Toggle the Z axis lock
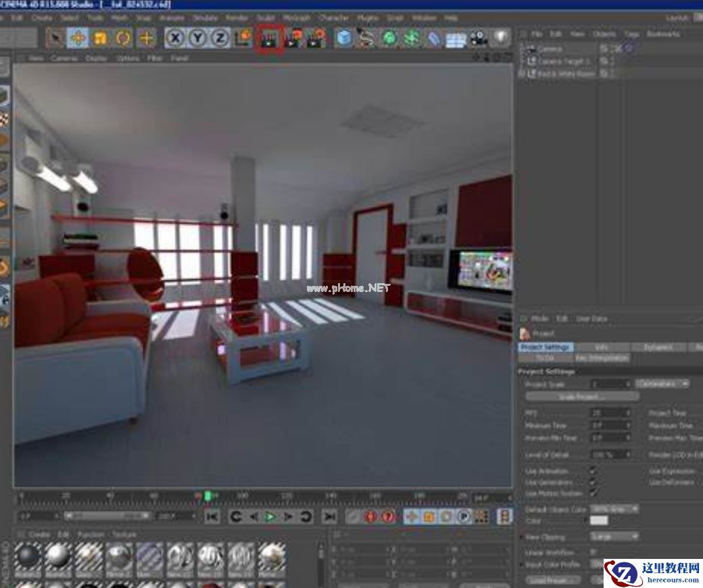This screenshot has width=703, height=588. (x=219, y=39)
